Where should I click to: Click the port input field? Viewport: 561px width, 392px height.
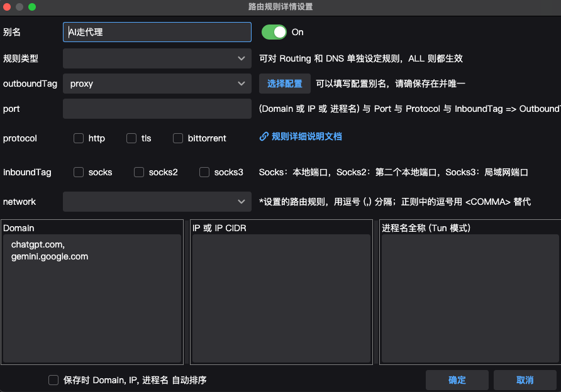click(x=157, y=109)
